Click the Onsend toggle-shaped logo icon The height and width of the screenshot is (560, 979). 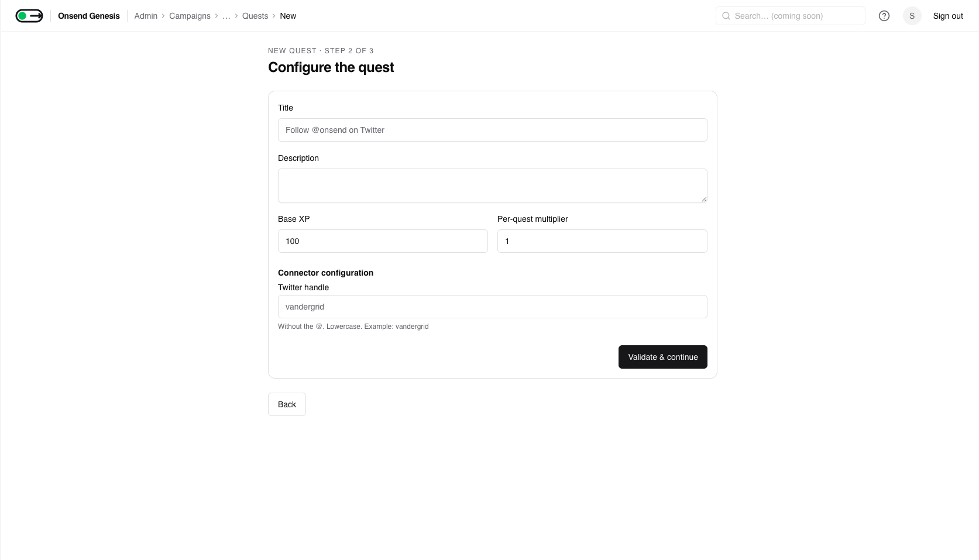click(29, 16)
